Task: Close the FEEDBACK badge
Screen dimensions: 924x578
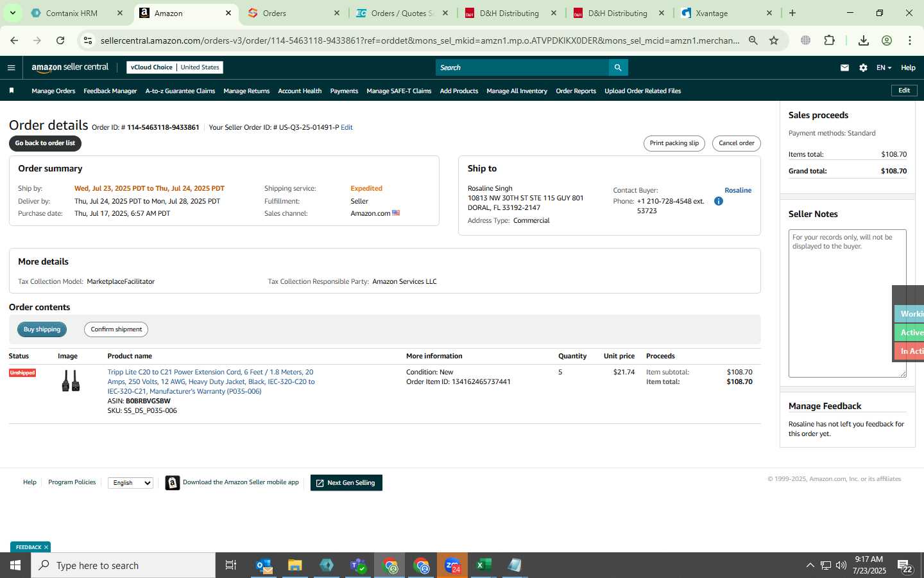Action: pos(46,547)
